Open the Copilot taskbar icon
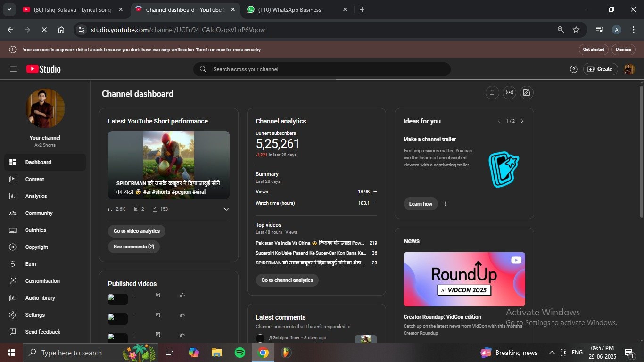The width and height of the screenshot is (644, 362). [193, 353]
